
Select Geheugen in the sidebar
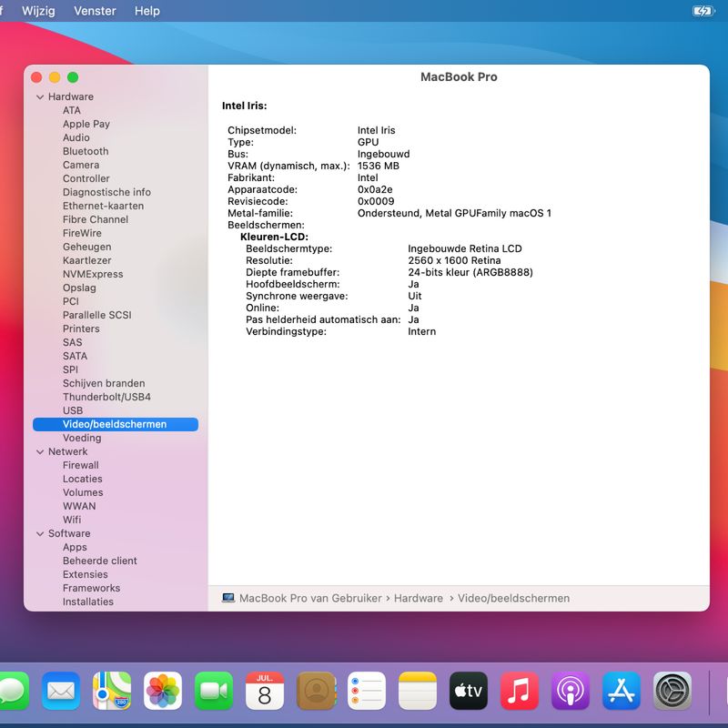point(86,247)
